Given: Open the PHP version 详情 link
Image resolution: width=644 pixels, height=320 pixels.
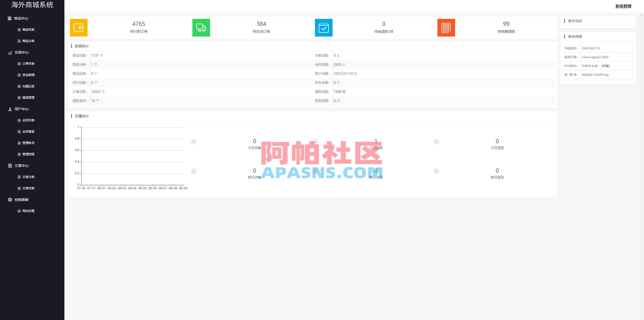Looking at the screenshot, I should [x=605, y=66].
